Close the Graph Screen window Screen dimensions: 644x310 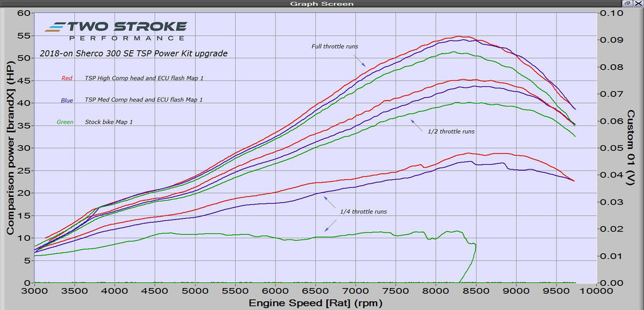click(x=638, y=3)
